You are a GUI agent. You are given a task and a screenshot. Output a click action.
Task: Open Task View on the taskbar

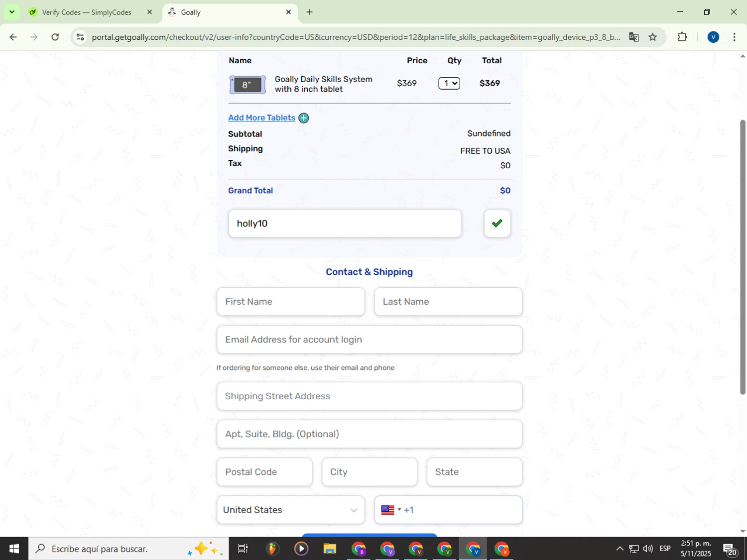point(243,549)
